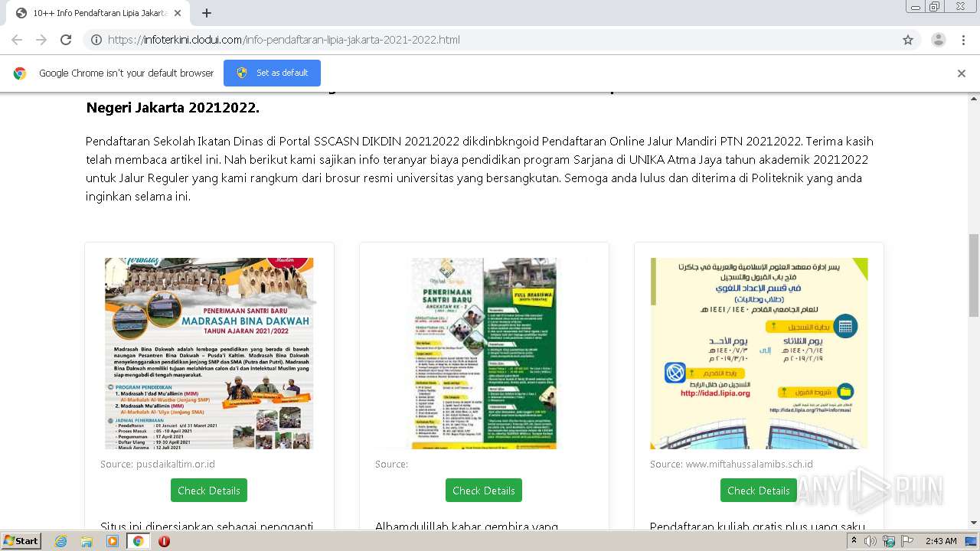Viewport: 980px width, 551px height.
Task: Open the Action Center flag icon
Action: tap(907, 541)
